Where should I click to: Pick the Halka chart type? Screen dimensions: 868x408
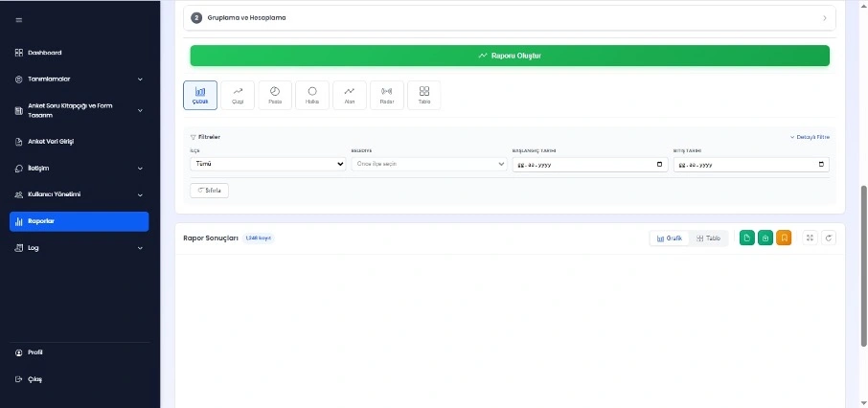(x=312, y=95)
